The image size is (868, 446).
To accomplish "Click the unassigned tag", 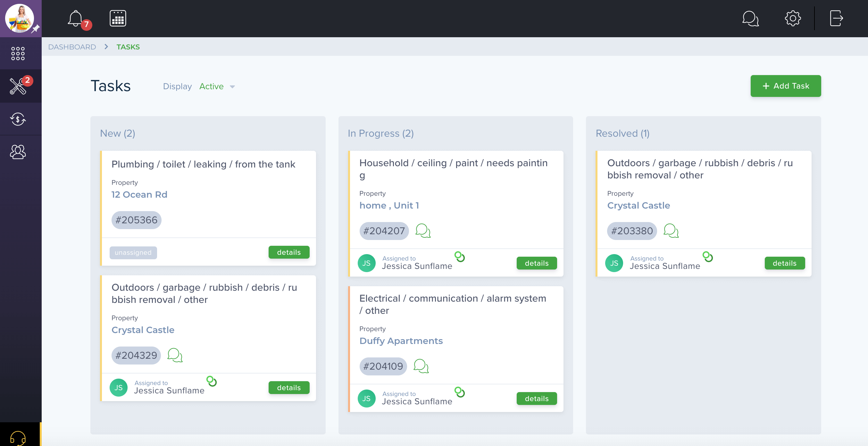I will pyautogui.click(x=133, y=252).
